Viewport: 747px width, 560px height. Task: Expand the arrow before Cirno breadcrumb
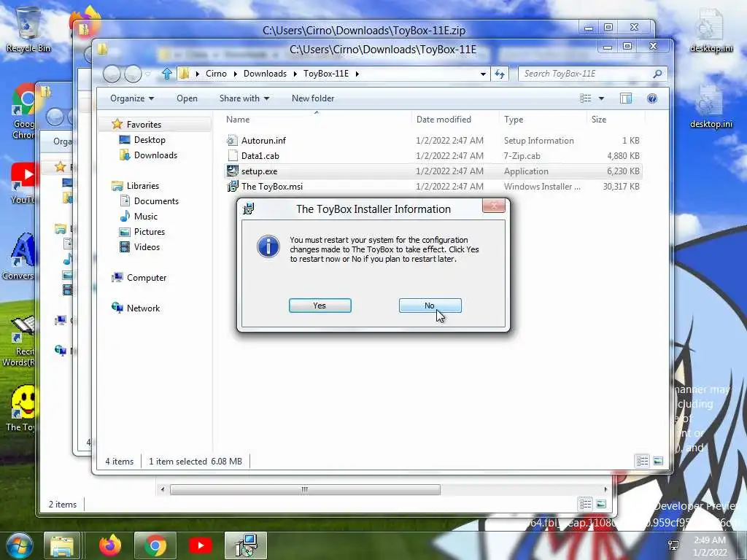tap(197, 74)
